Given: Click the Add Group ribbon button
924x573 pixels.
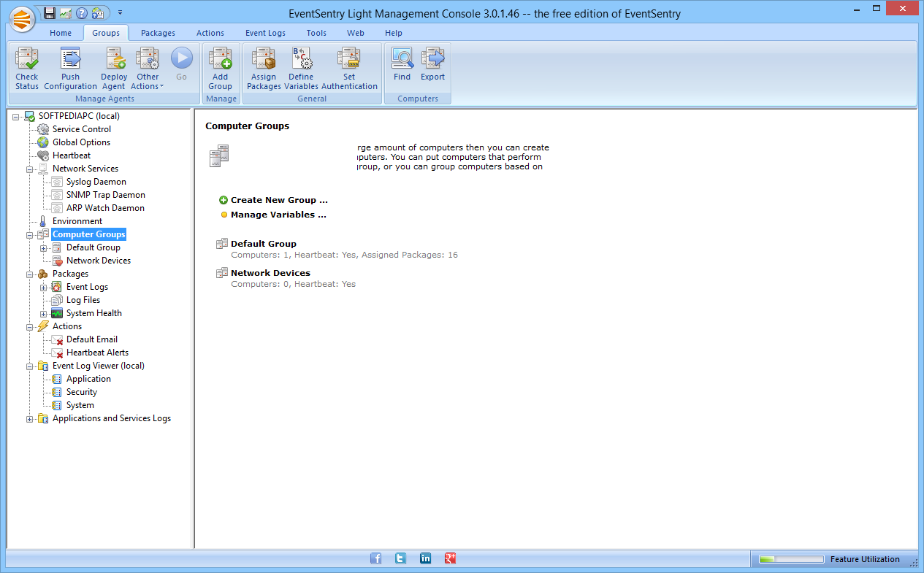Looking at the screenshot, I should point(220,69).
